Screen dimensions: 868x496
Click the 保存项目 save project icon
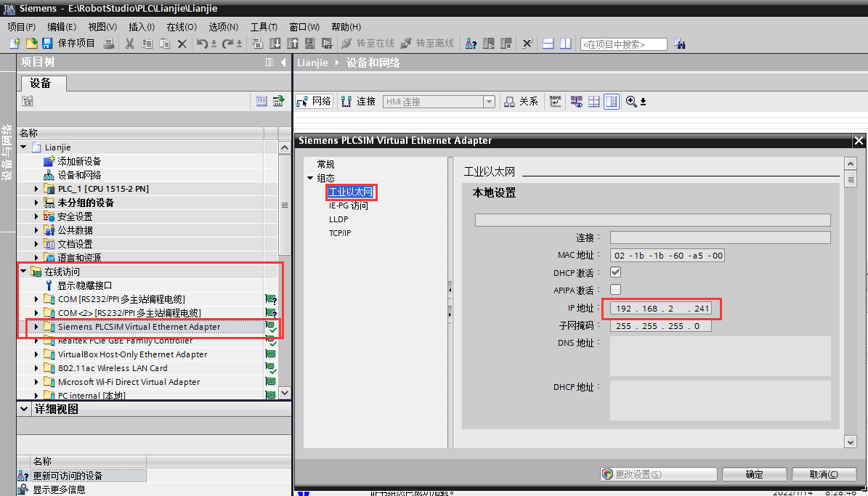(46, 44)
